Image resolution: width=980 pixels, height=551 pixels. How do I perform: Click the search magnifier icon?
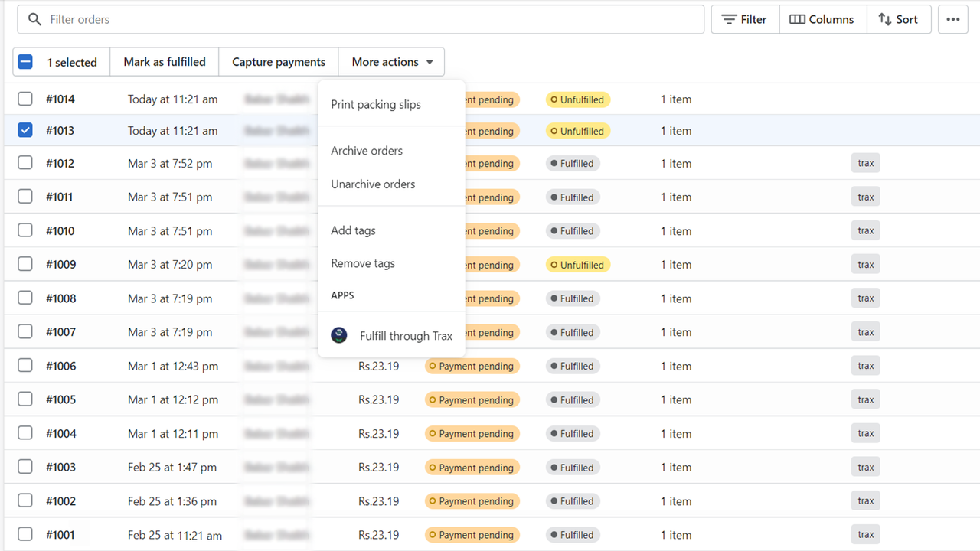click(x=34, y=19)
